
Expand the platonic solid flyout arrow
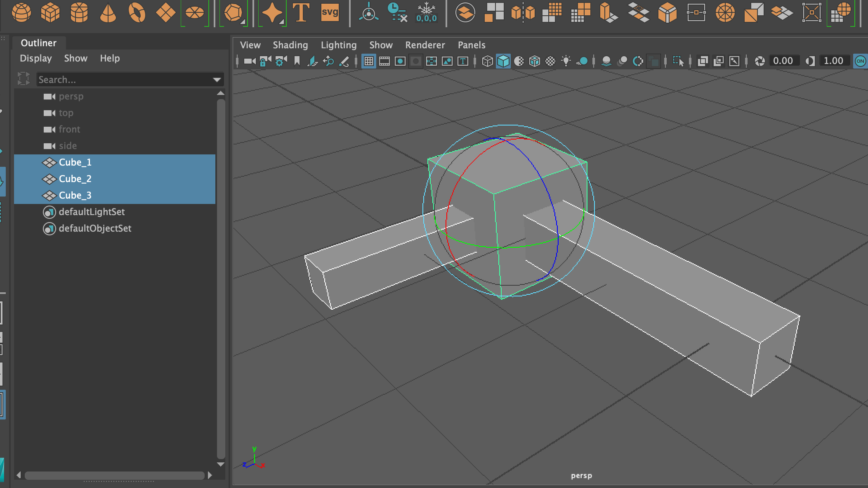coord(244,23)
